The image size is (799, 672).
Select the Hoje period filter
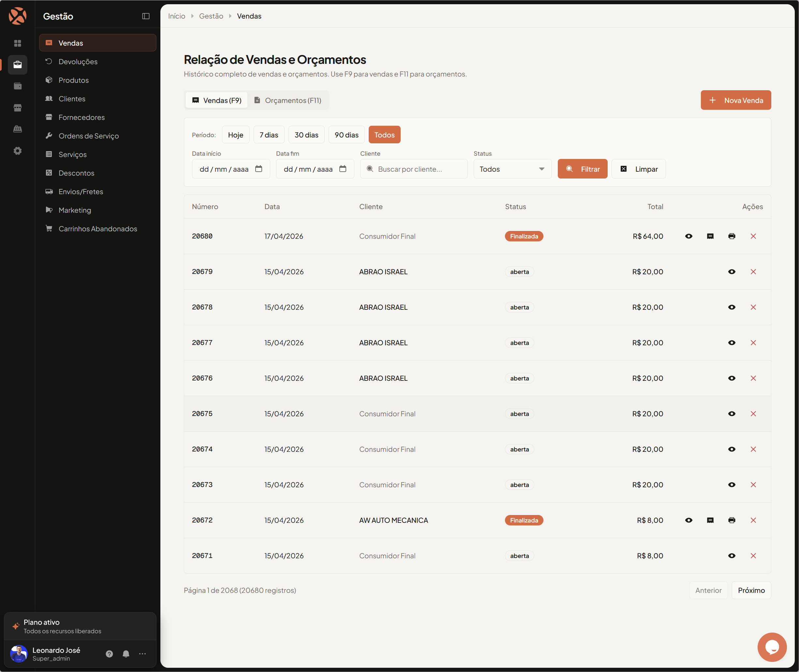point(235,135)
